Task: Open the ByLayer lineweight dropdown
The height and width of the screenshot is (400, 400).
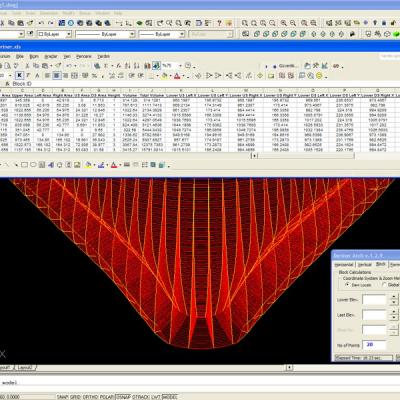Action: point(182,34)
